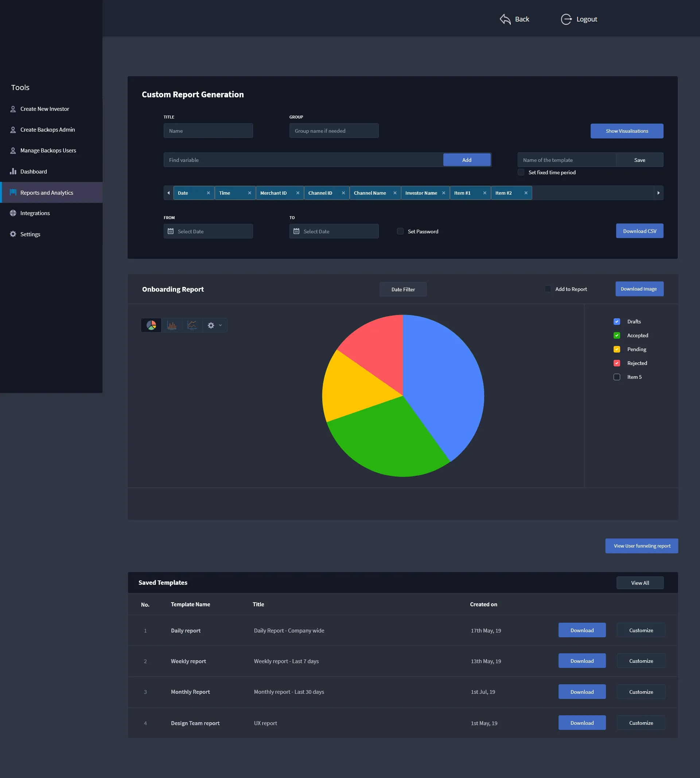Image resolution: width=700 pixels, height=778 pixels.
Task: Check the Set Password option
Action: (400, 231)
